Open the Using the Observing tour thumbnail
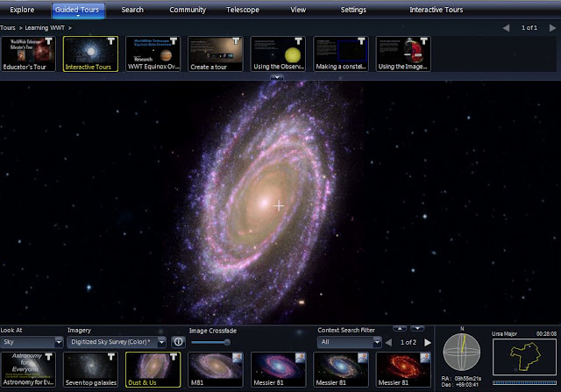The image size is (561, 392). 278,53
